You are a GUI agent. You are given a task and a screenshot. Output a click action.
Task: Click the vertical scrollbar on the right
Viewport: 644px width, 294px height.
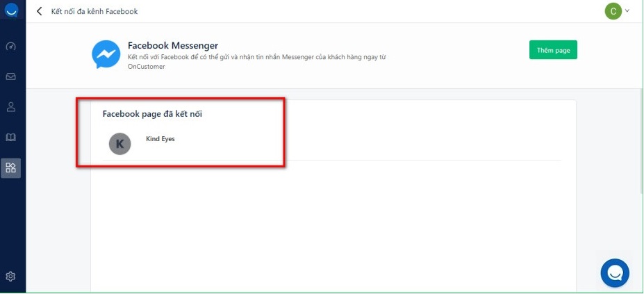642,140
